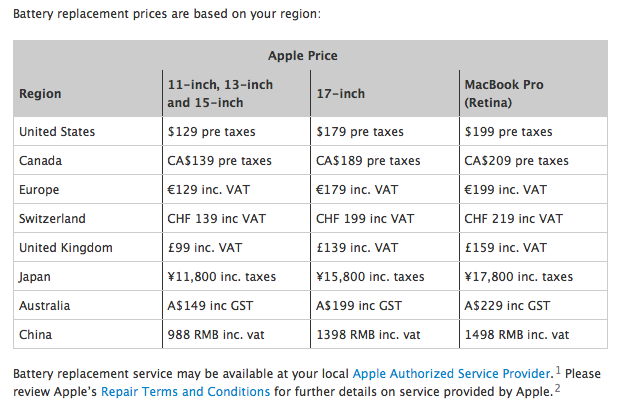Click the £159 inc. VAT price cell
626x410 pixels.
(x=506, y=248)
